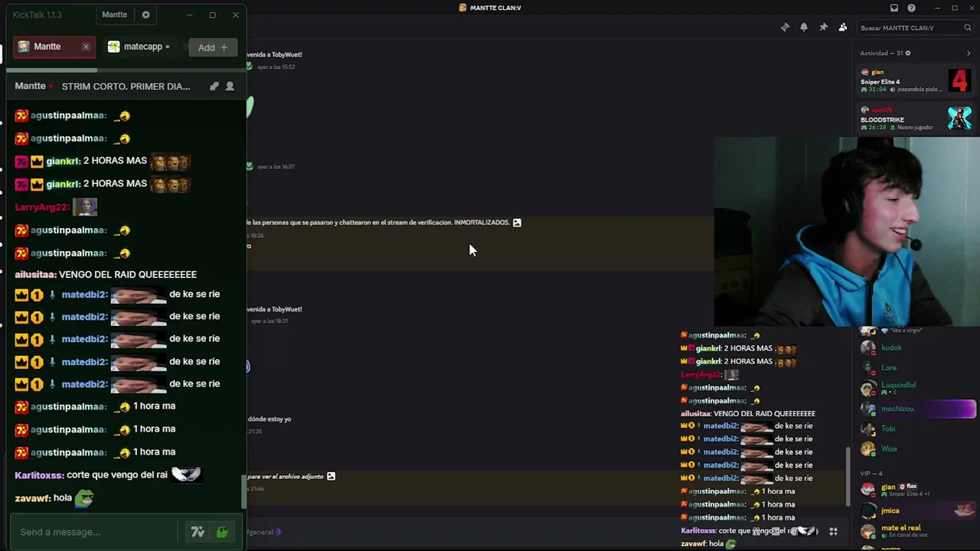Show Discord pinned messages

click(823, 28)
